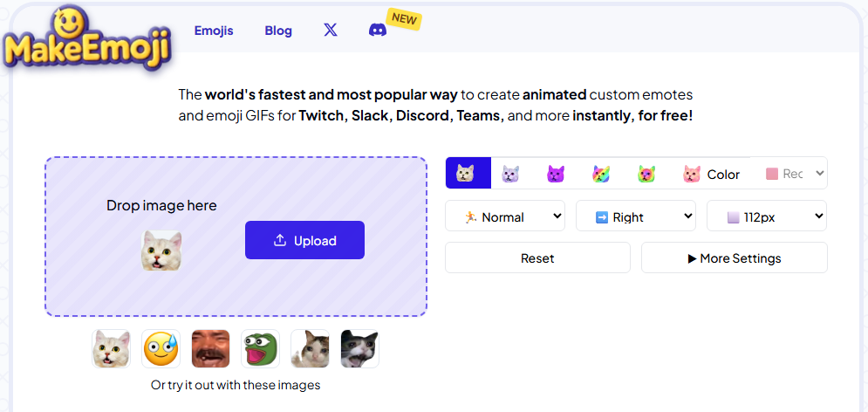Screen dimensions: 868x412
Task: Open the Blog page
Action: coord(278,31)
